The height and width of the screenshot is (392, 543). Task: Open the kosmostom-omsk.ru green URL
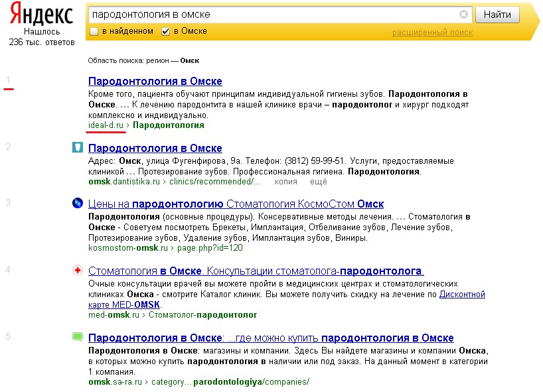(x=128, y=248)
